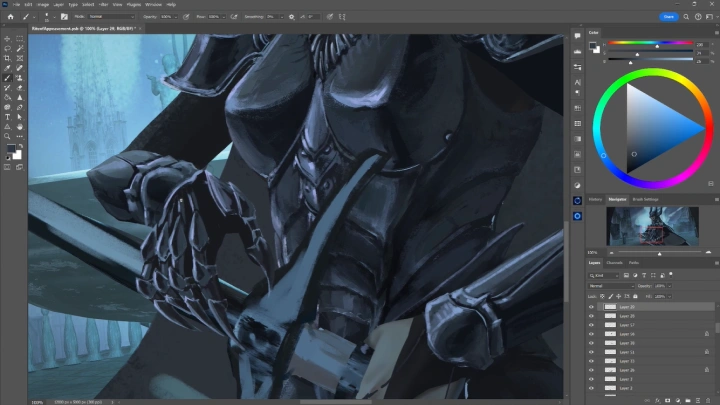
Task: Select the Paint Bucket tool
Action: tap(7, 97)
